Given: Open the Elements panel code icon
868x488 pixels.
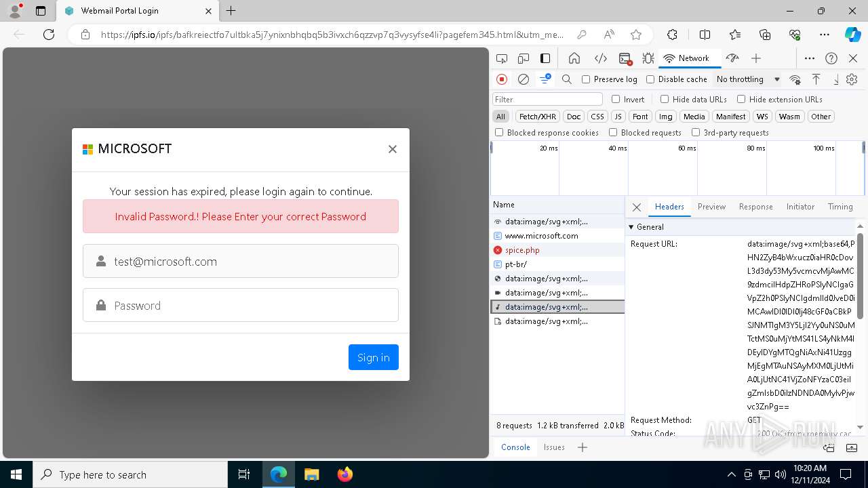Looking at the screenshot, I should (x=600, y=58).
